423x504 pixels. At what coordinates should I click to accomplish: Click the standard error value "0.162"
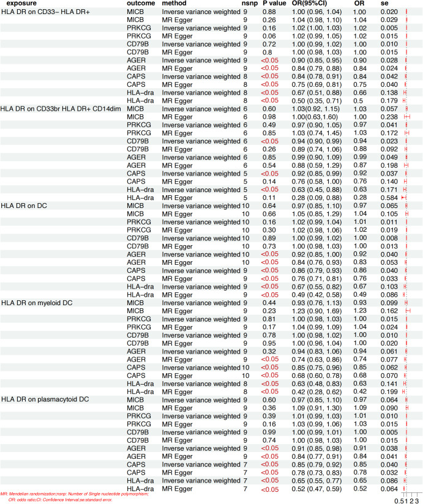click(389, 311)
